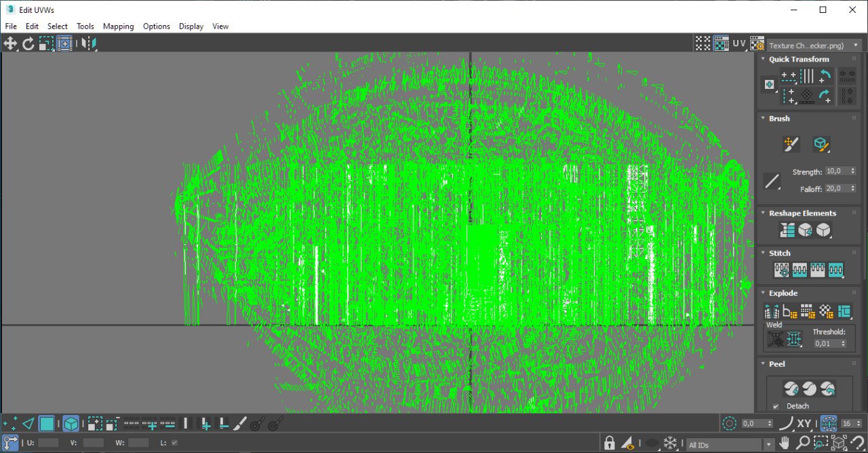Click Flatten by Polygon Angle icon

[790, 311]
